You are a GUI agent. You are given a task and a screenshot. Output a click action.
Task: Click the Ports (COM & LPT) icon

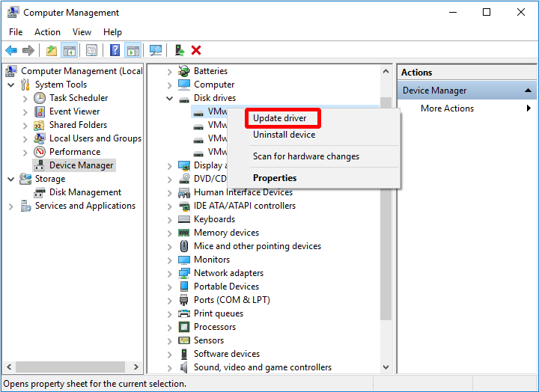184,300
